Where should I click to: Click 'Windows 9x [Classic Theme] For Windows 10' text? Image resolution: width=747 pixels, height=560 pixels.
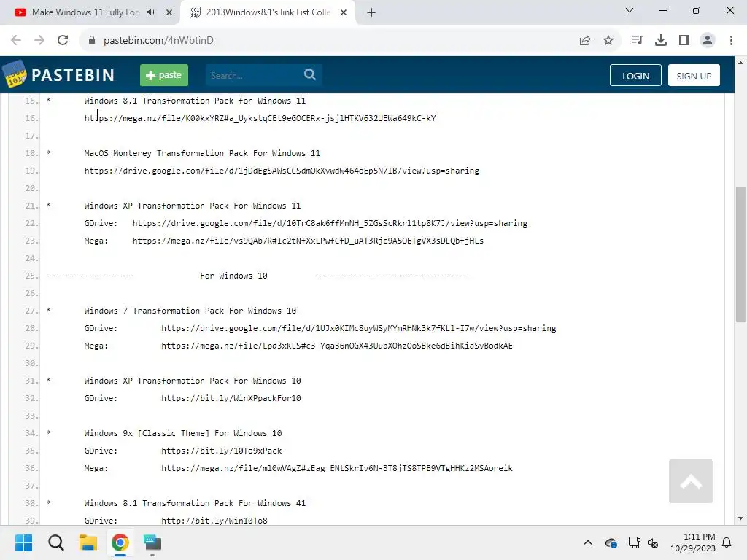pos(183,433)
